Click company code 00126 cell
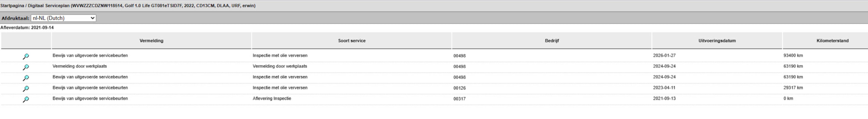This screenshot has width=868, height=119. coord(459,88)
